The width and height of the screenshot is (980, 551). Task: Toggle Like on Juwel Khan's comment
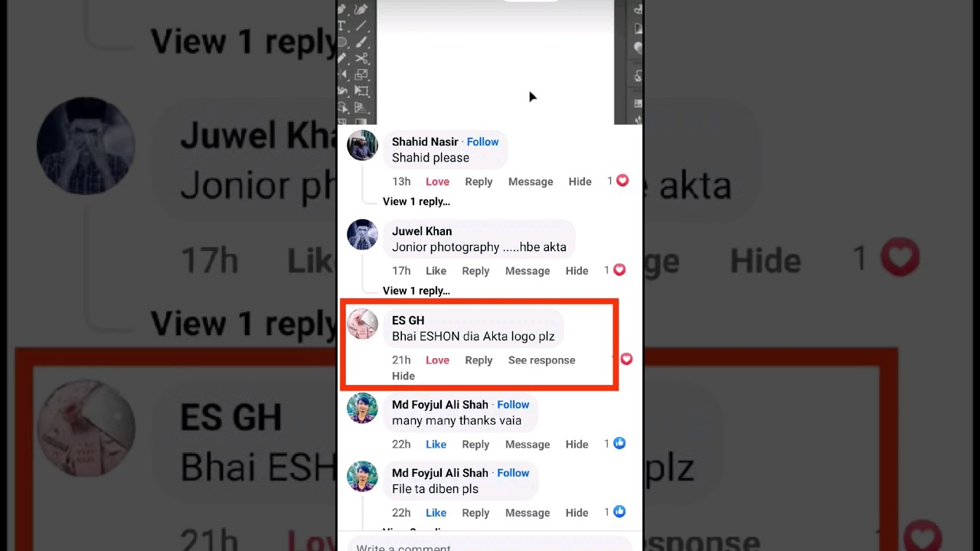point(436,271)
